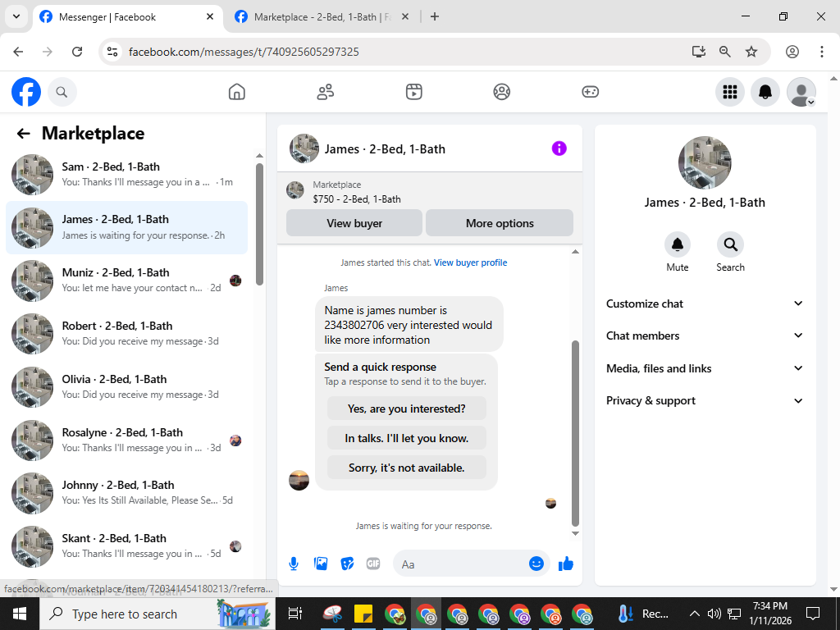Image resolution: width=840 pixels, height=630 pixels.
Task: Open the Johnny · 2-Bed, 1-Bath conversation
Action: point(126,492)
